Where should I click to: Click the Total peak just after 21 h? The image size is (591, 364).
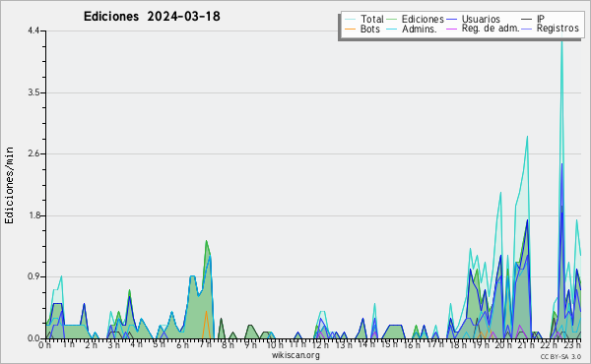point(527,137)
